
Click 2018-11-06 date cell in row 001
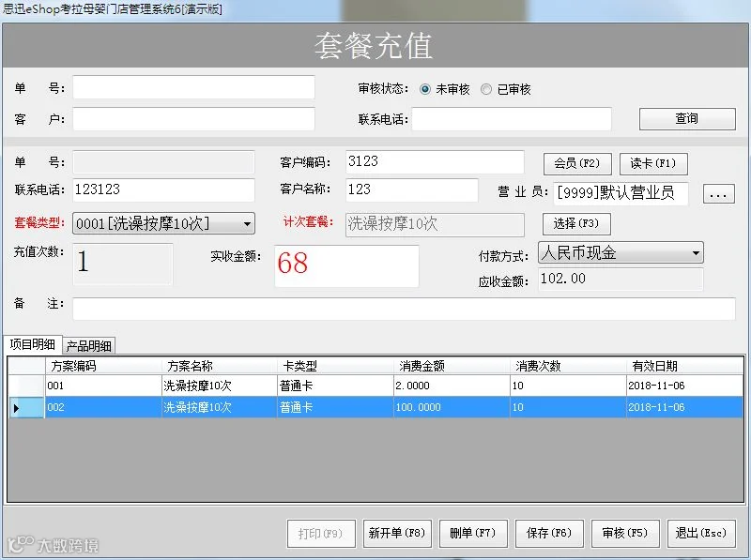(x=685, y=386)
